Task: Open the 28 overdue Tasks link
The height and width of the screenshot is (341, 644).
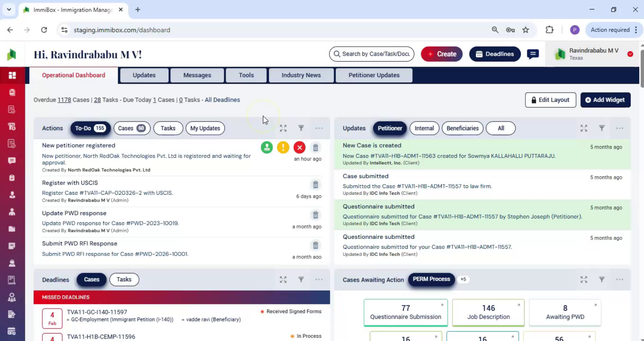Action: coord(97,100)
